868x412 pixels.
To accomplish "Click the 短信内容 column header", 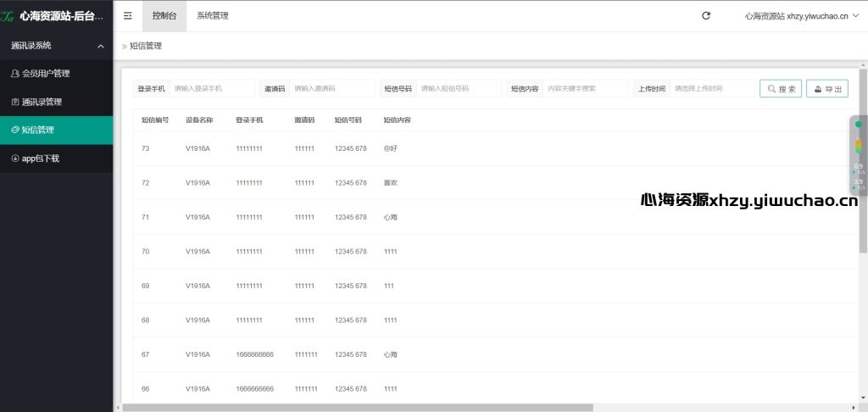I will 397,120.
